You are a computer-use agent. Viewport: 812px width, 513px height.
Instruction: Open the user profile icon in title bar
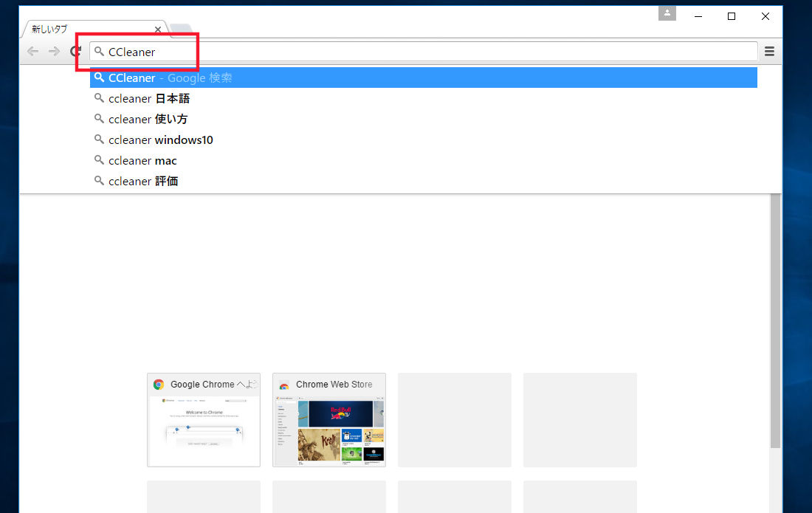[x=667, y=13]
